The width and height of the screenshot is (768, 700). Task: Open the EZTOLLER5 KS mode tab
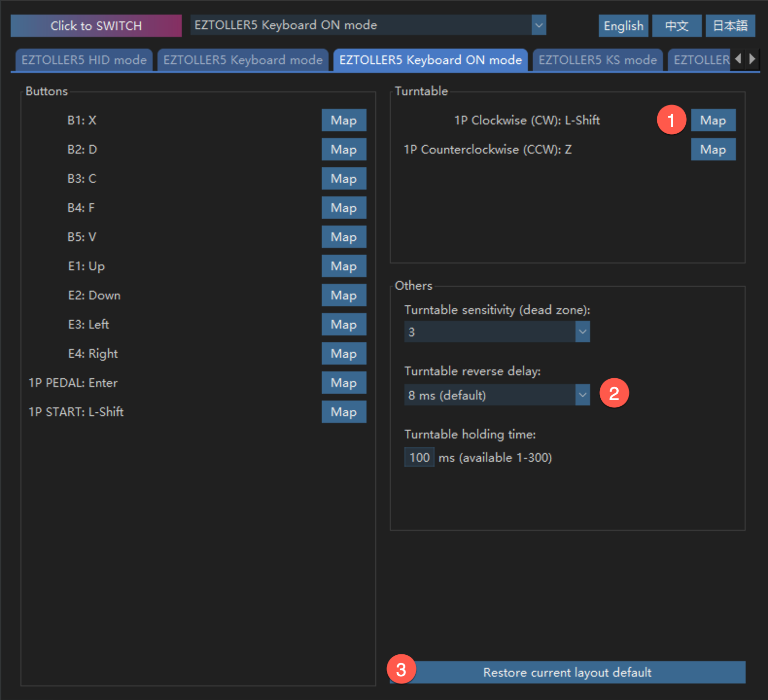point(598,60)
